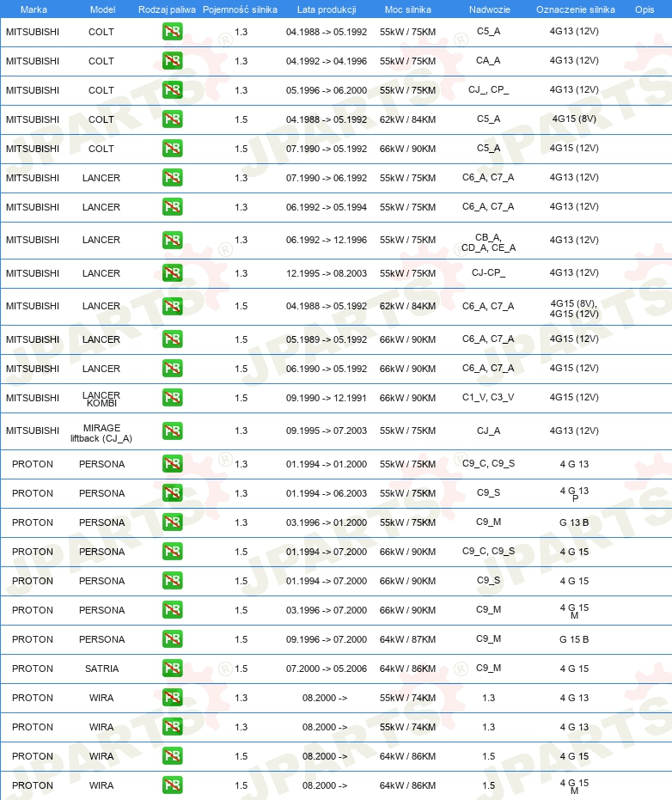Click the '4G15 (8V), 4G15 (12V)' engine cell
Image resolution: width=672 pixels, height=800 pixels.
tap(574, 308)
